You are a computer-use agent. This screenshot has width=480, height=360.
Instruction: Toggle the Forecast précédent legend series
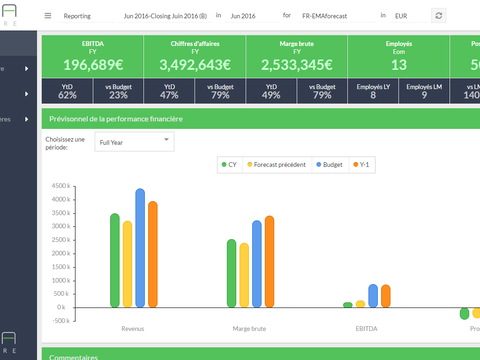277,165
